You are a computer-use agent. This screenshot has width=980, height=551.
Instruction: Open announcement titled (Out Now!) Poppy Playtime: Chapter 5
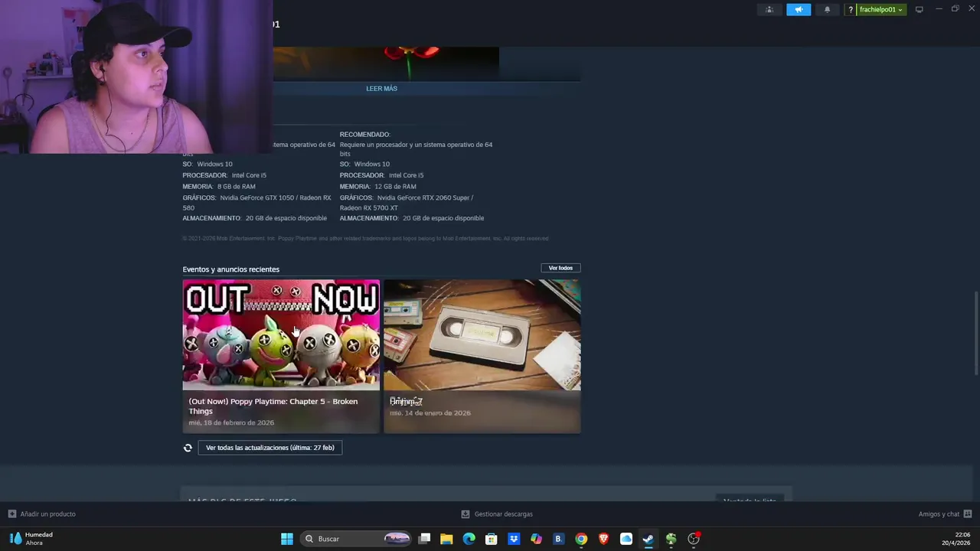pyautogui.click(x=273, y=406)
